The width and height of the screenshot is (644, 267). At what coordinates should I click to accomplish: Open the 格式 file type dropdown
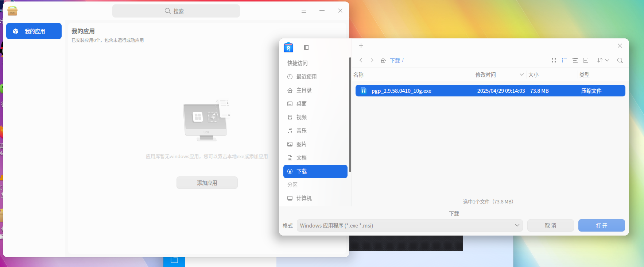(410, 226)
